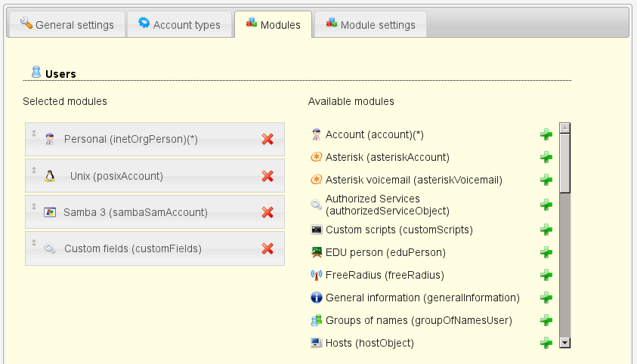Add the General information module
637x364 pixels.
click(546, 298)
